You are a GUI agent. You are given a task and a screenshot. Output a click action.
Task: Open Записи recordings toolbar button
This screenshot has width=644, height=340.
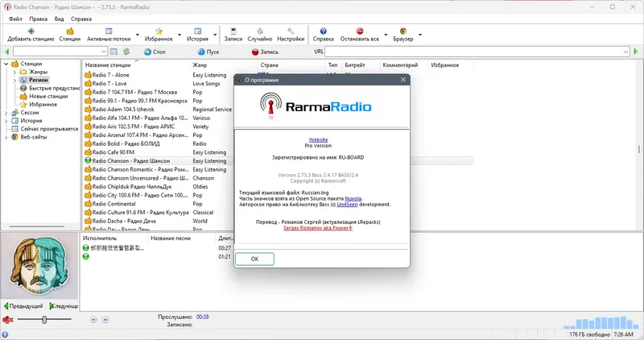(233, 35)
